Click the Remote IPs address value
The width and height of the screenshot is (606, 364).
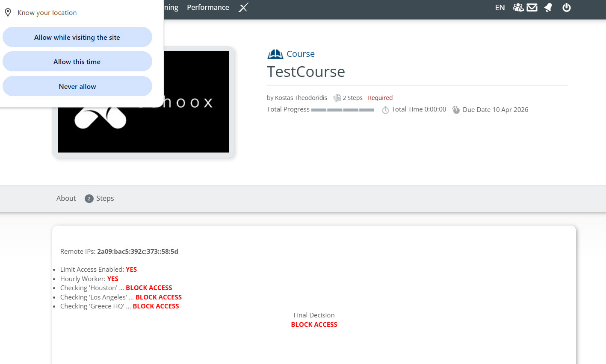point(138,251)
